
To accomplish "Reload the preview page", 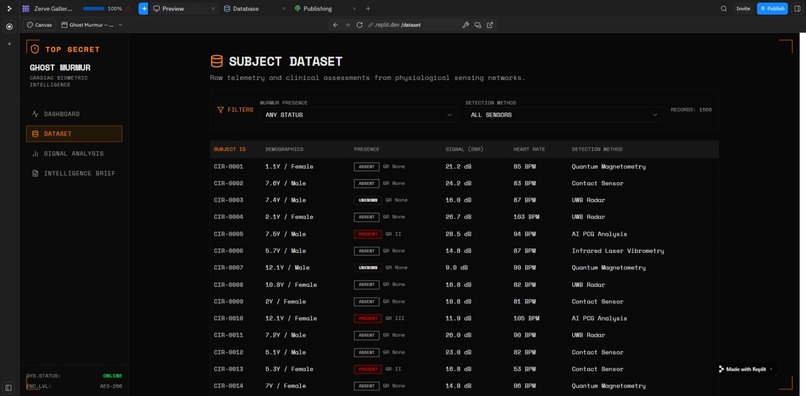I will pyautogui.click(x=359, y=25).
